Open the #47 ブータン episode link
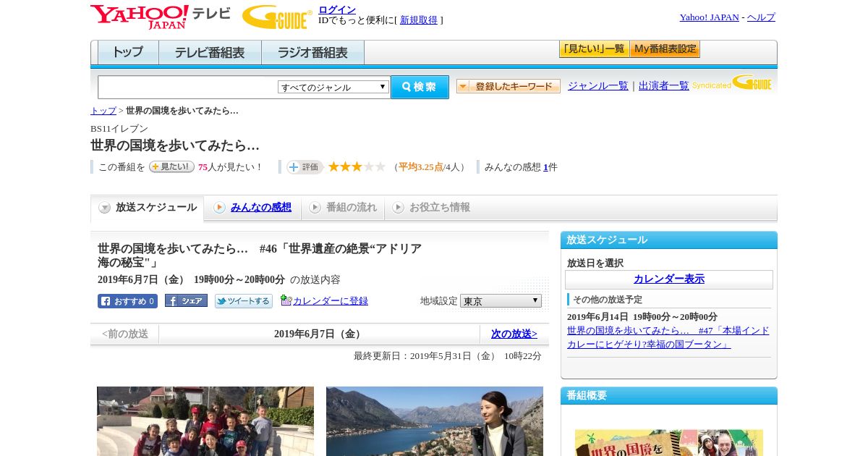Image resolution: width=868 pixels, height=456 pixels. coord(668,337)
